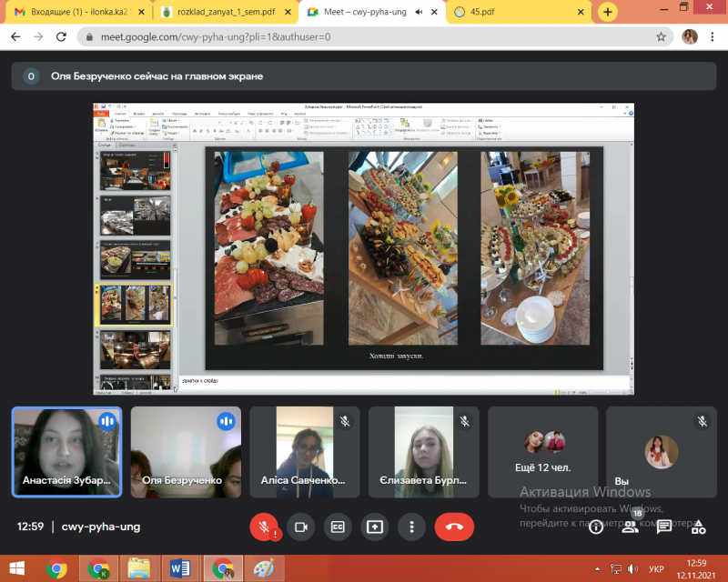Open the second Chrome profile taskbar icon
Screen dimensions: 728x582
(x=98, y=568)
